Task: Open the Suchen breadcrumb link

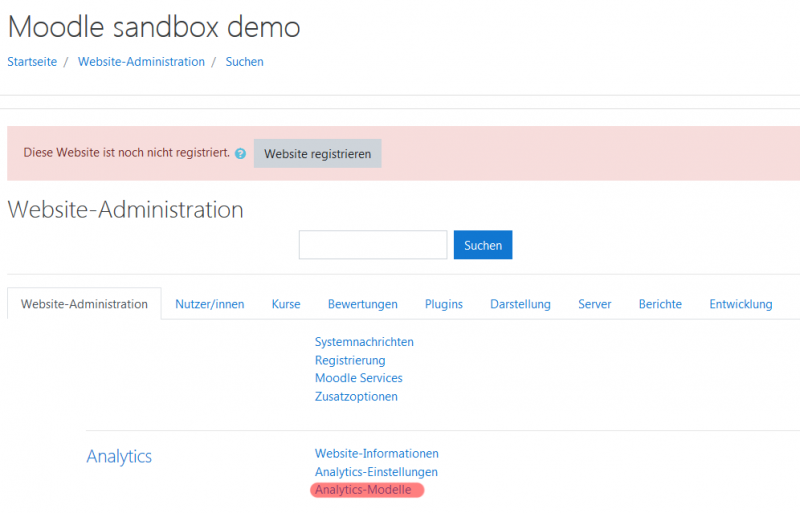Action: pos(244,62)
